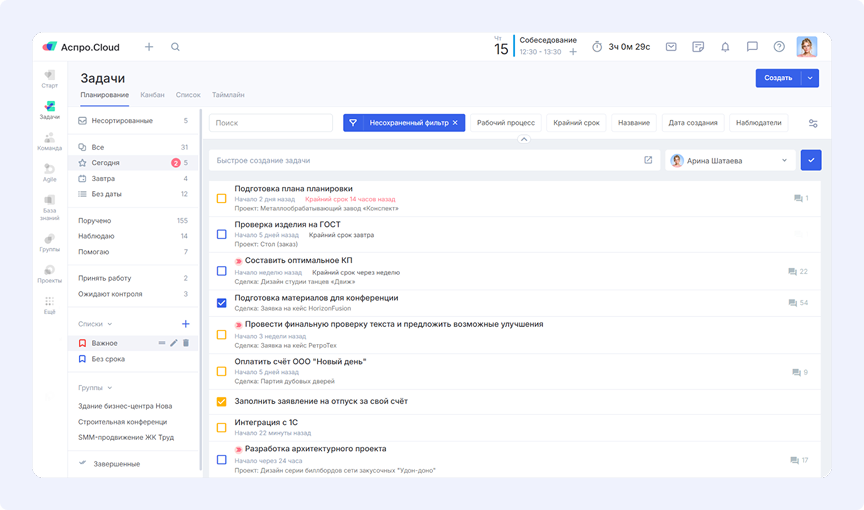Check the Проверка изделия на ГОСТ task

[x=222, y=234]
